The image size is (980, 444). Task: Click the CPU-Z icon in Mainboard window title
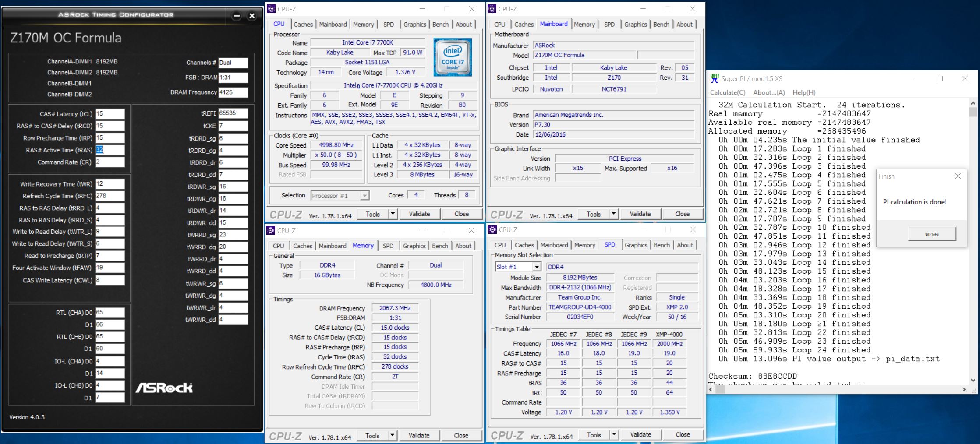492,9
